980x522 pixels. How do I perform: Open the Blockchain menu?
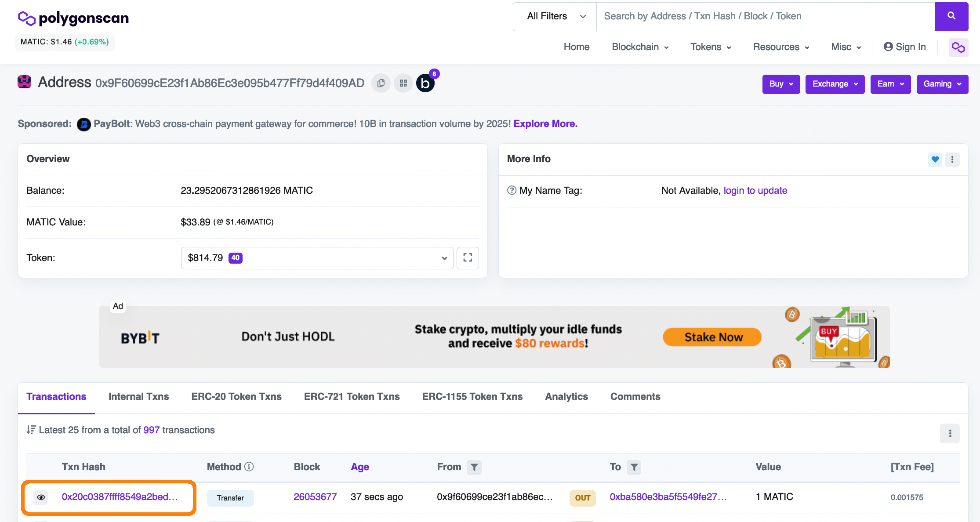click(640, 47)
